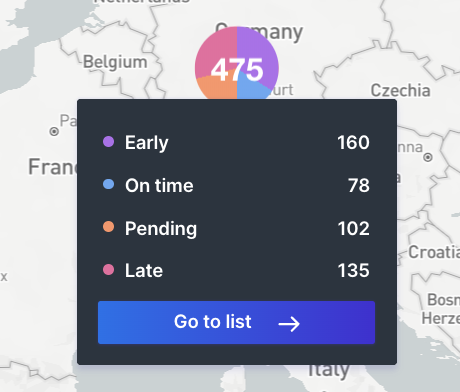Click the purple Early legend dot
This screenshot has width=460, height=392.
pyautogui.click(x=108, y=142)
